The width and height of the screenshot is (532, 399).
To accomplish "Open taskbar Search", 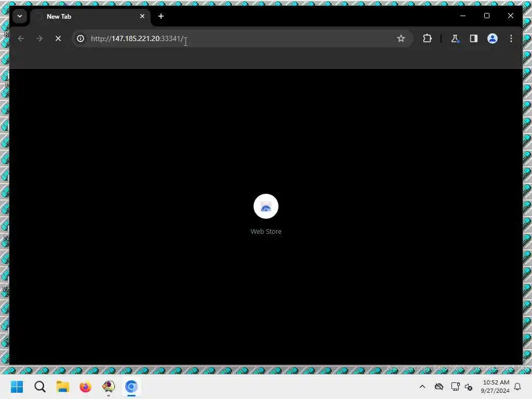I will (39, 387).
